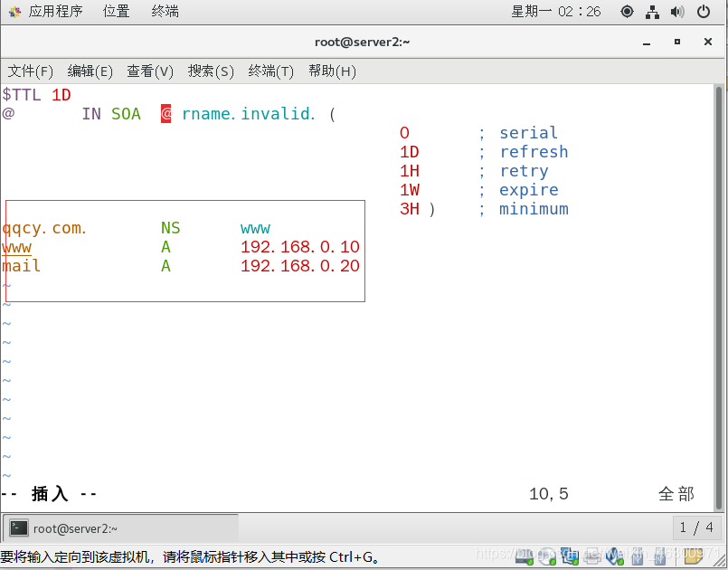Click the volume speaker icon in top panel
728x570 pixels.
click(677, 11)
